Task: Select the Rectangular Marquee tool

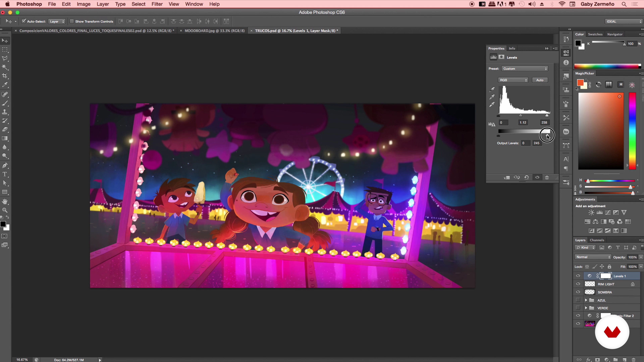Action: coord(5,49)
